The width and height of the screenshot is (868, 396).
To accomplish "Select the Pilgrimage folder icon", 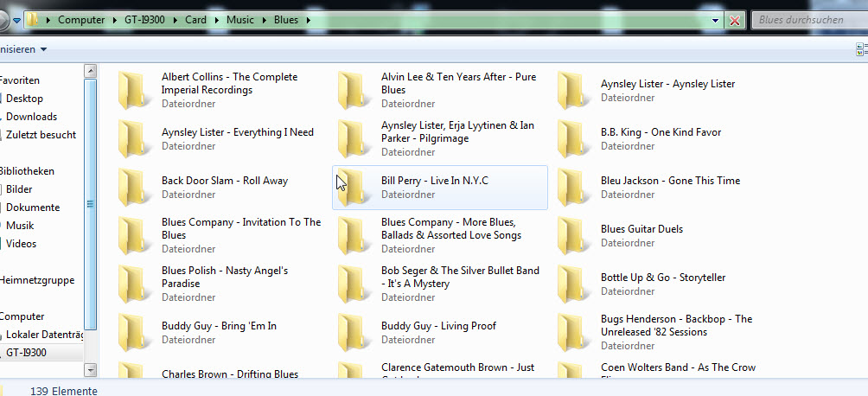I will coord(354,138).
